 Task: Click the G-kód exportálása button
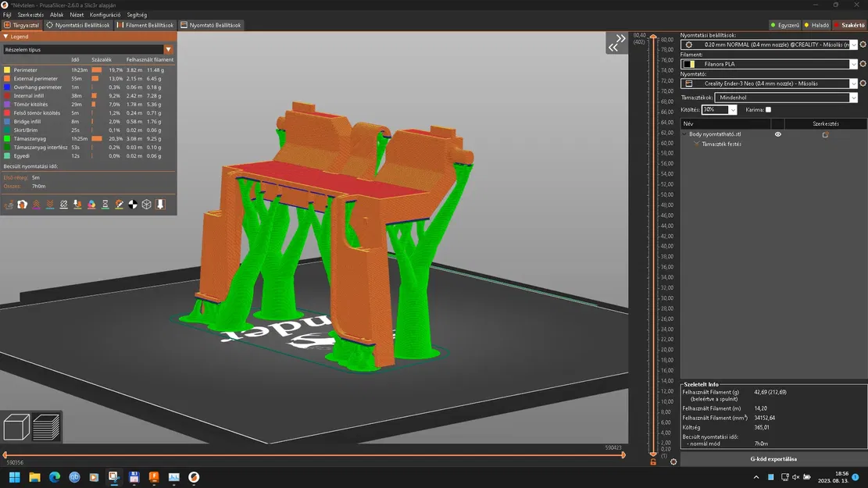pos(773,458)
